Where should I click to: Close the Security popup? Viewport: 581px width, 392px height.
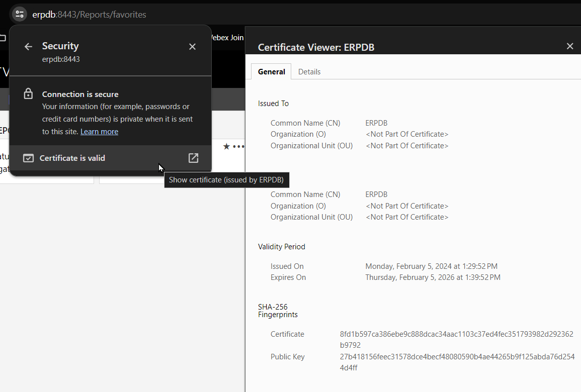[x=192, y=47]
